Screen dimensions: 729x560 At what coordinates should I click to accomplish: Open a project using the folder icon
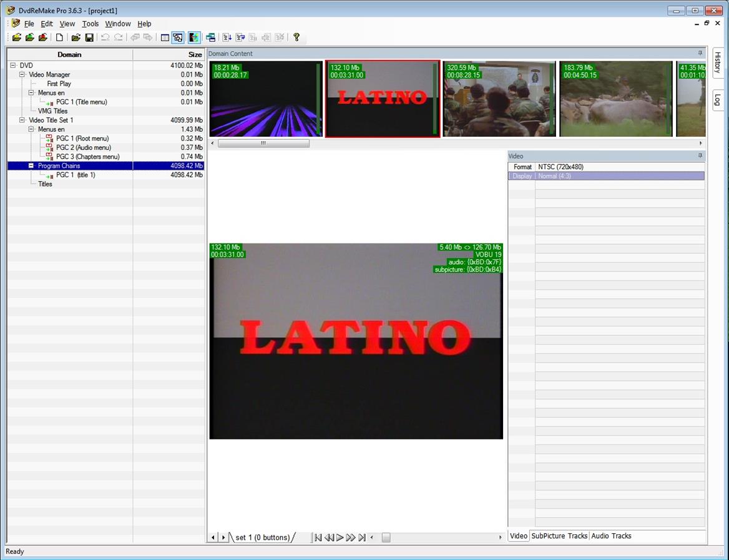pos(76,37)
